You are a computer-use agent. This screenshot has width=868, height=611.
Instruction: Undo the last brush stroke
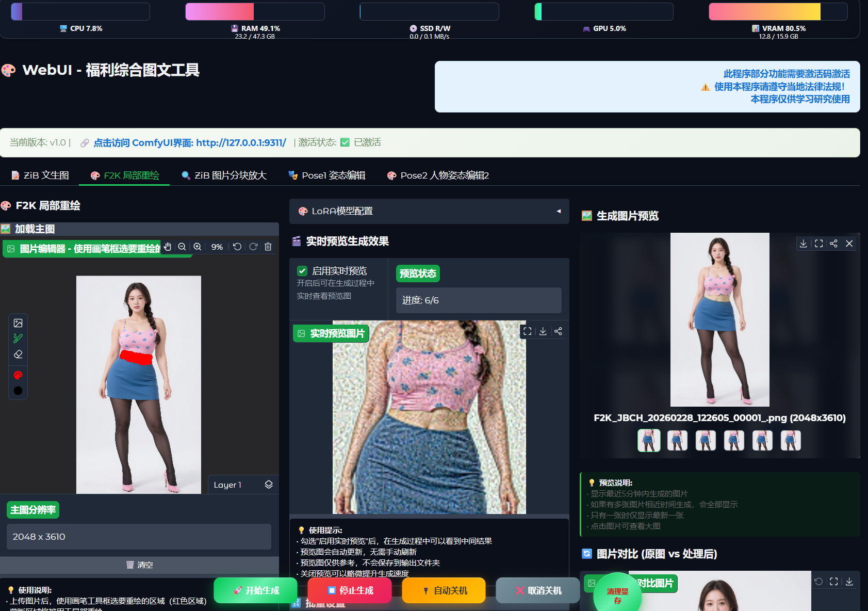(237, 247)
